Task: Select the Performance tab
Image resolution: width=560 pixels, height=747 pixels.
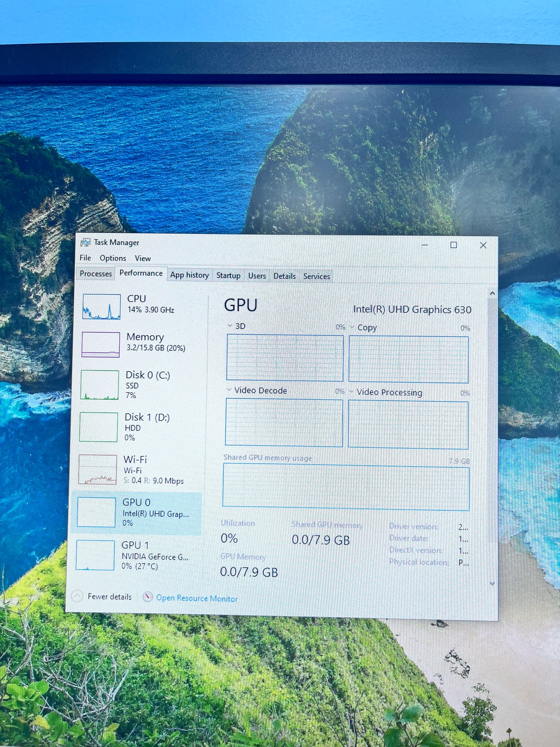Action: coord(141,273)
